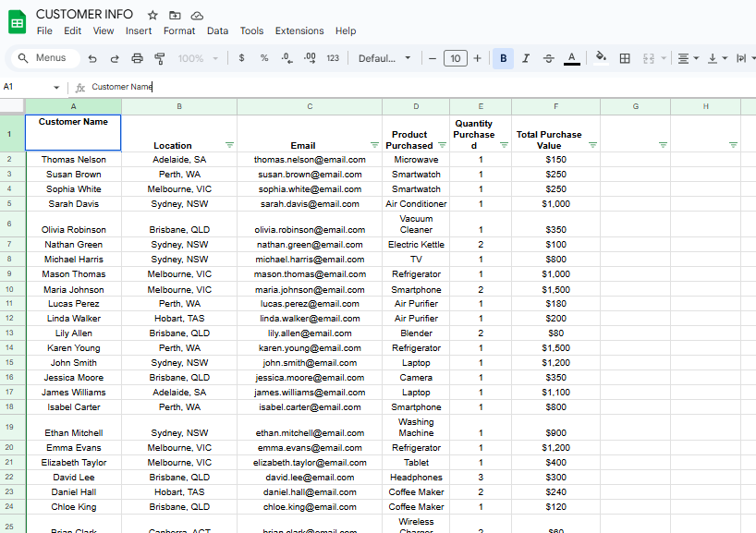Viewport: 756px width, 533px height.
Task: Open the column G filter
Action: click(x=663, y=145)
